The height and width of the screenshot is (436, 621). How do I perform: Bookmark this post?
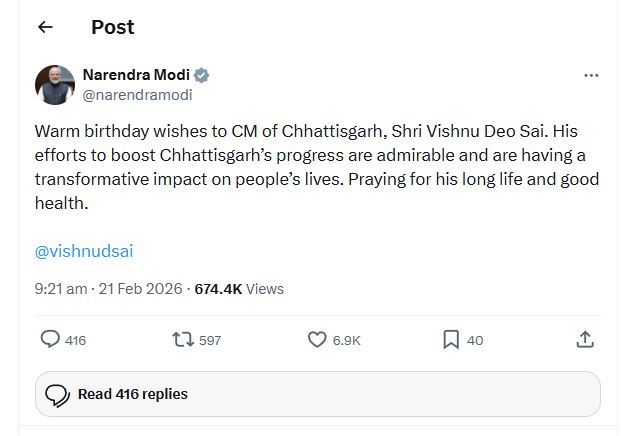(451, 340)
